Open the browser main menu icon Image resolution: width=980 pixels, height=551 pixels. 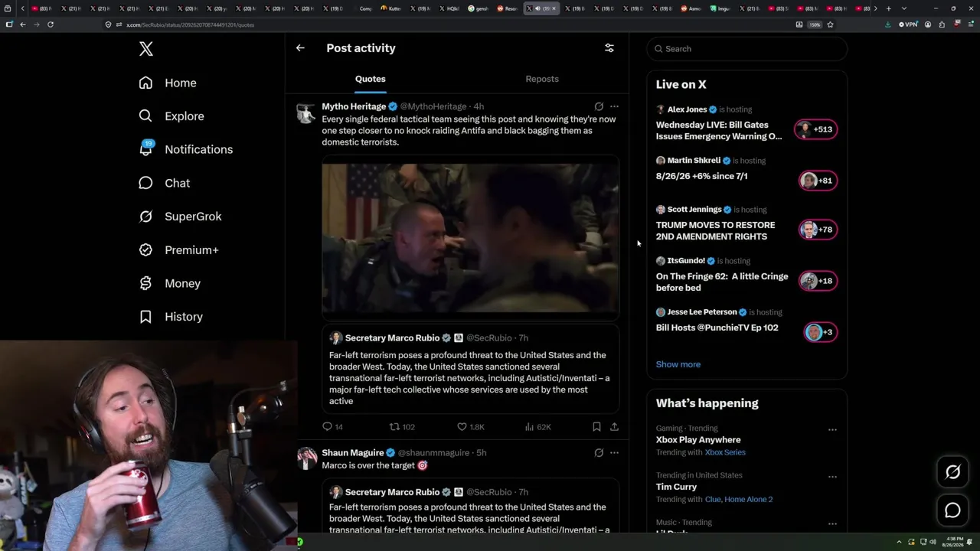[969, 24]
